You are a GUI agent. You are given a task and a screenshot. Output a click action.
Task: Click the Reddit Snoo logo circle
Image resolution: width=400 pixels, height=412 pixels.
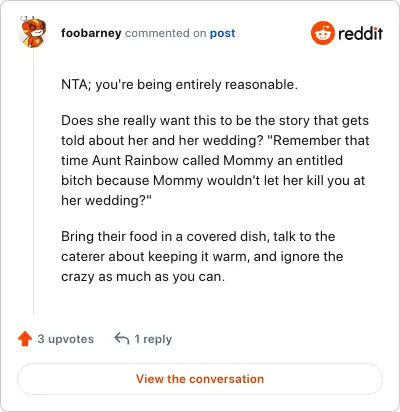point(322,33)
